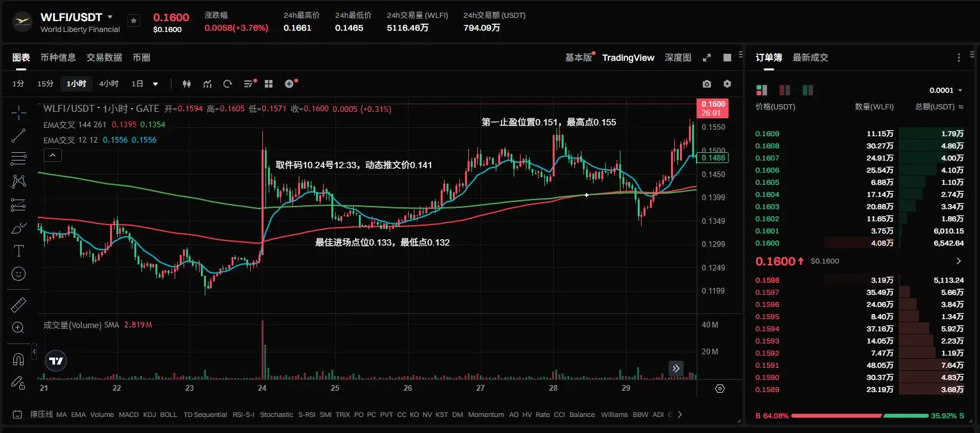Open the 币圈 tab
Viewport: 980px width, 433px height.
(141, 58)
